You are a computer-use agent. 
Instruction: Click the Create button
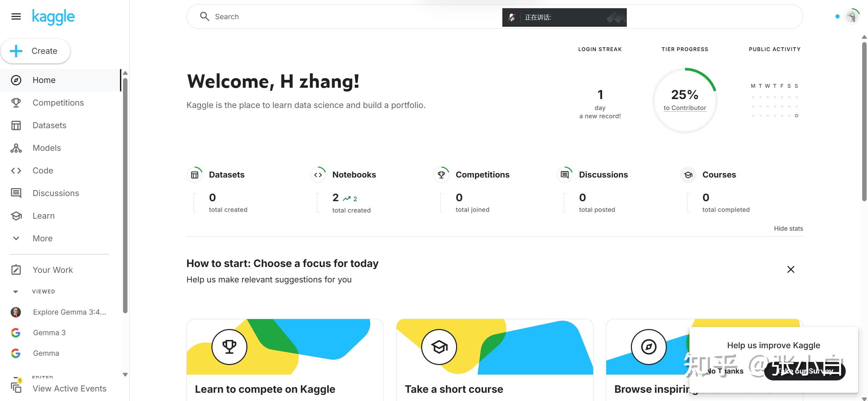click(36, 51)
